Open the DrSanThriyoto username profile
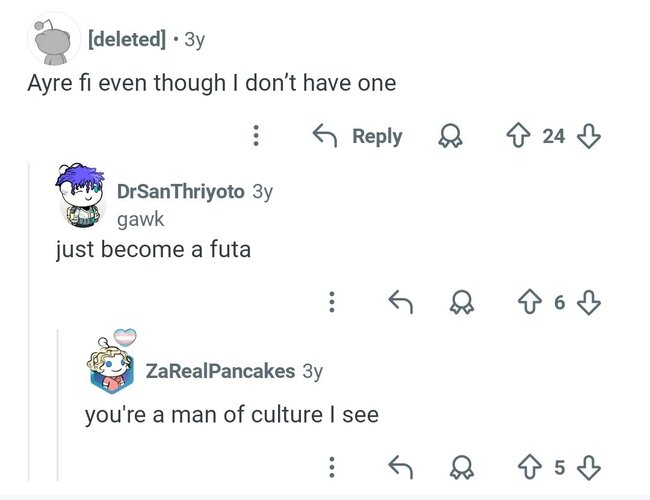 [181, 192]
